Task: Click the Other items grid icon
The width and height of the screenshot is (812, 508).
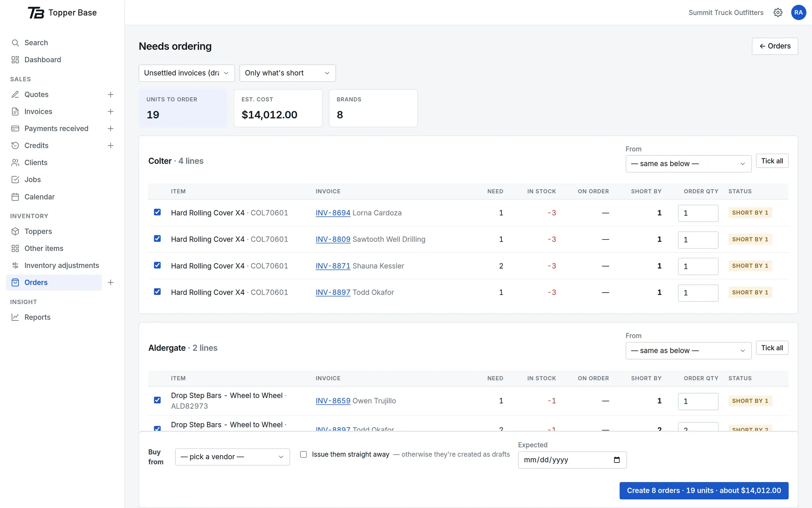Action: pos(15,248)
